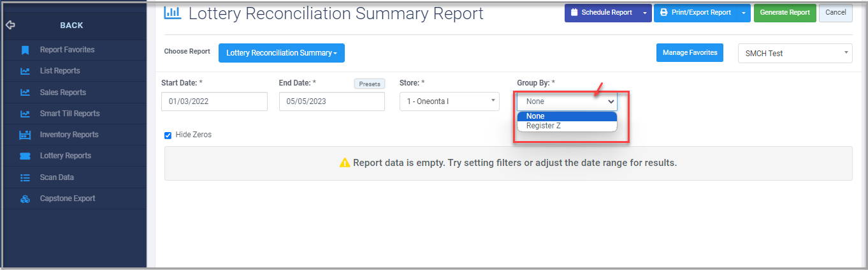Click the back arrow icon in sidebar
Image resolution: width=868 pixels, height=270 pixels.
(10, 26)
